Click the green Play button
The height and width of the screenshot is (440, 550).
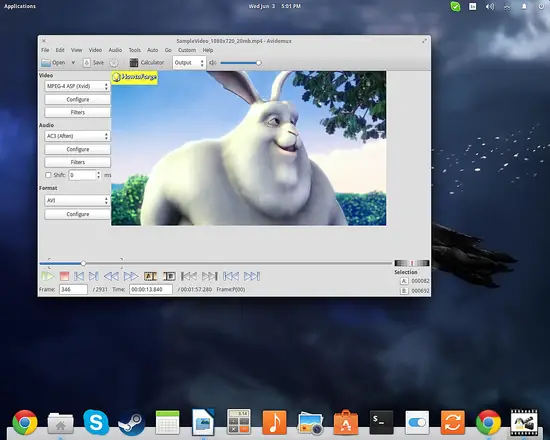[x=47, y=276]
